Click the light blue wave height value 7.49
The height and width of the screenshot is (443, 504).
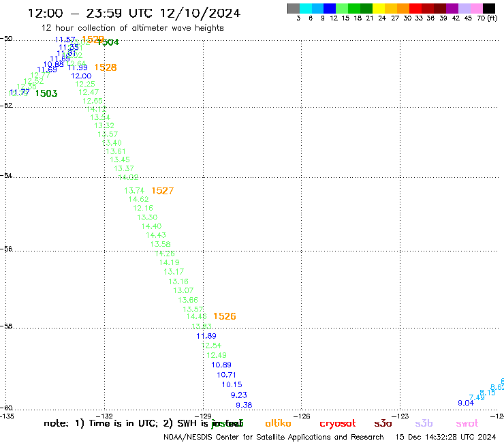pos(476,397)
